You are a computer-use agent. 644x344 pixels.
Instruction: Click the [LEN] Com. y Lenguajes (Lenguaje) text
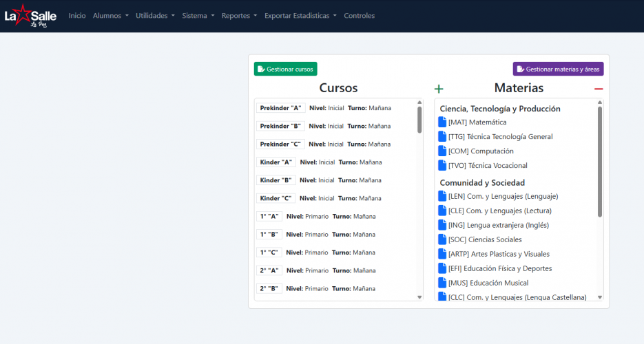click(503, 196)
